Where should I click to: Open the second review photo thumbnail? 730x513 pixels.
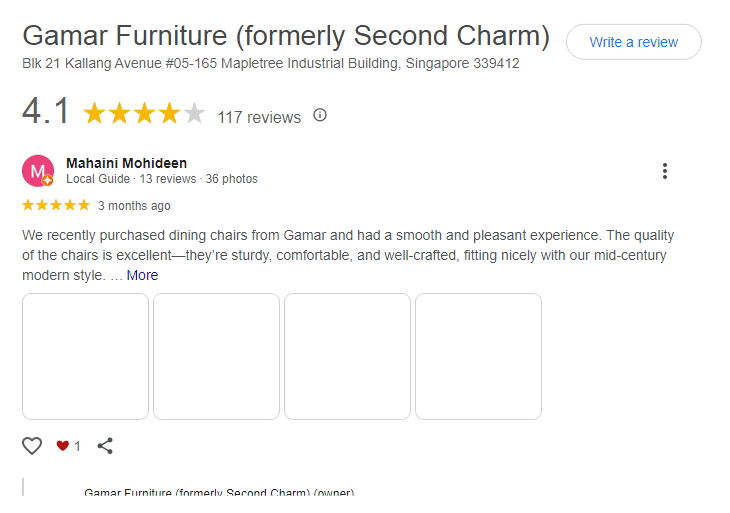(216, 356)
